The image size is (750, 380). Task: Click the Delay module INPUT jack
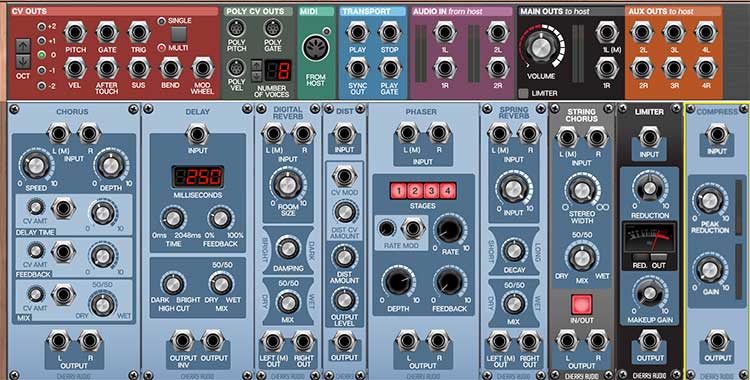tap(198, 134)
